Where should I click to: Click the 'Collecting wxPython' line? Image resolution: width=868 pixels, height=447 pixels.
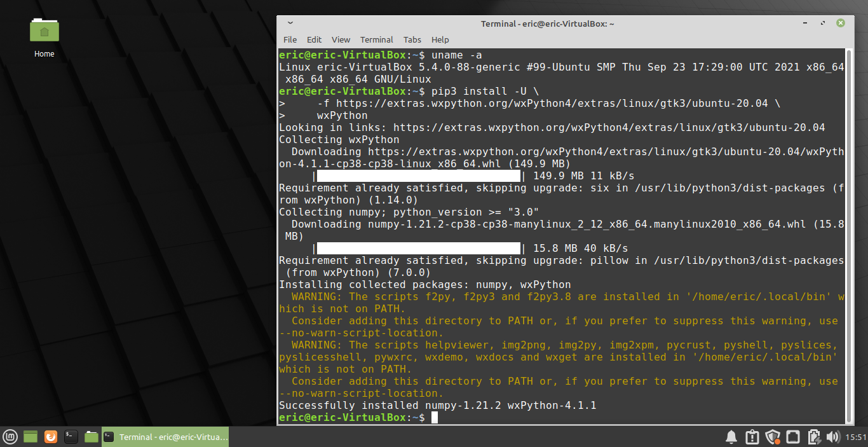(x=339, y=140)
